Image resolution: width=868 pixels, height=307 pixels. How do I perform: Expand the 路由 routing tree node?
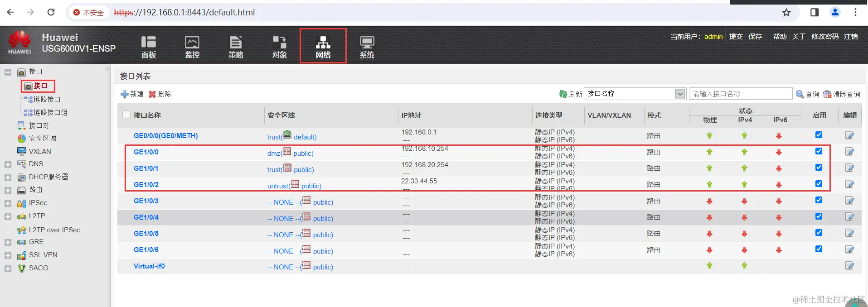tap(8, 191)
